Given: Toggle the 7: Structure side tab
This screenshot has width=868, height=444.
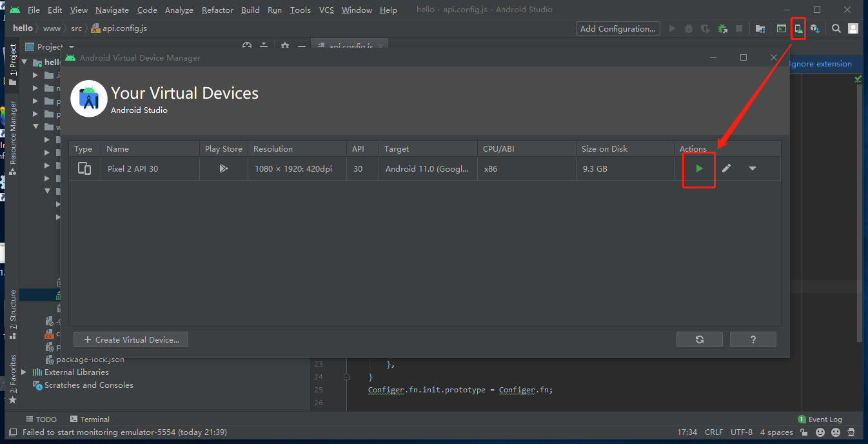Looking at the screenshot, I should [12, 315].
